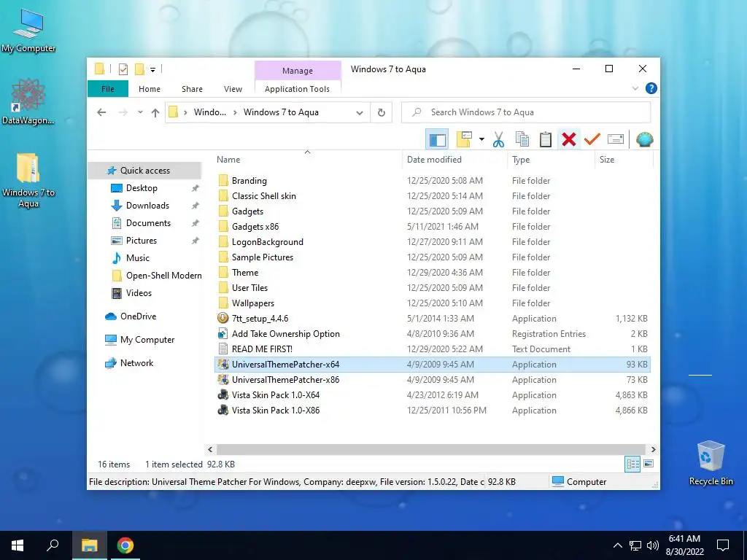Select Vista Skin Pack 1.0-X64 icon
The image size is (747, 560).
(x=223, y=394)
